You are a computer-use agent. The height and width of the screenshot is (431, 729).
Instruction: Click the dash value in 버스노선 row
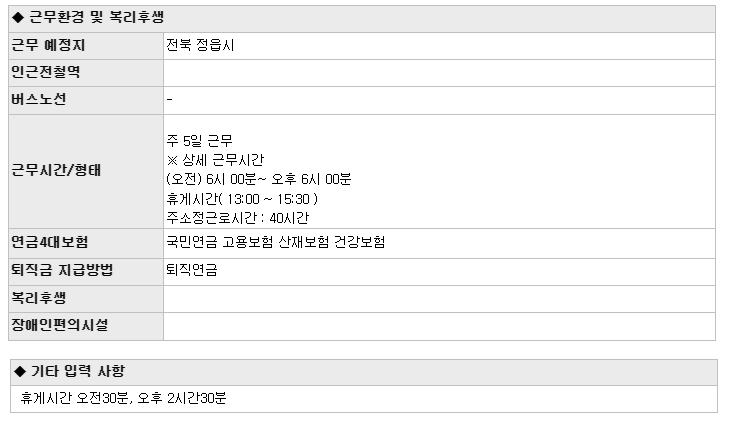(x=170, y=99)
